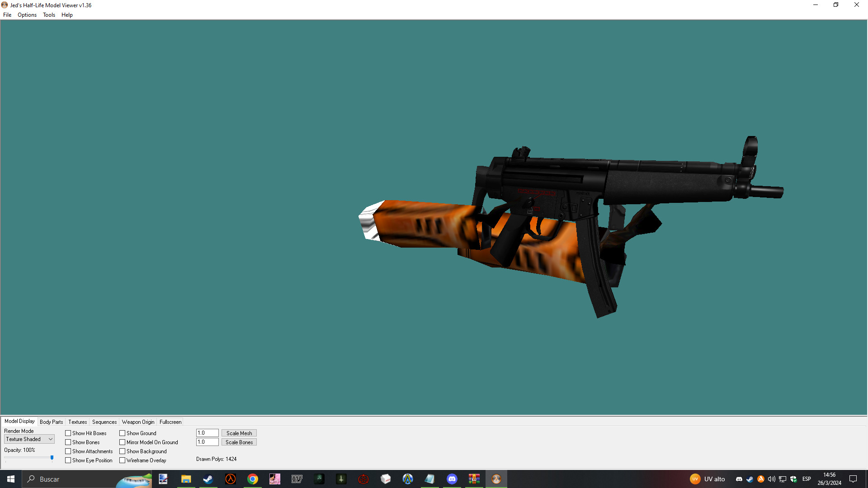868x488 pixels.
Task: Launch GTA IV from the taskbar
Action: [297, 479]
